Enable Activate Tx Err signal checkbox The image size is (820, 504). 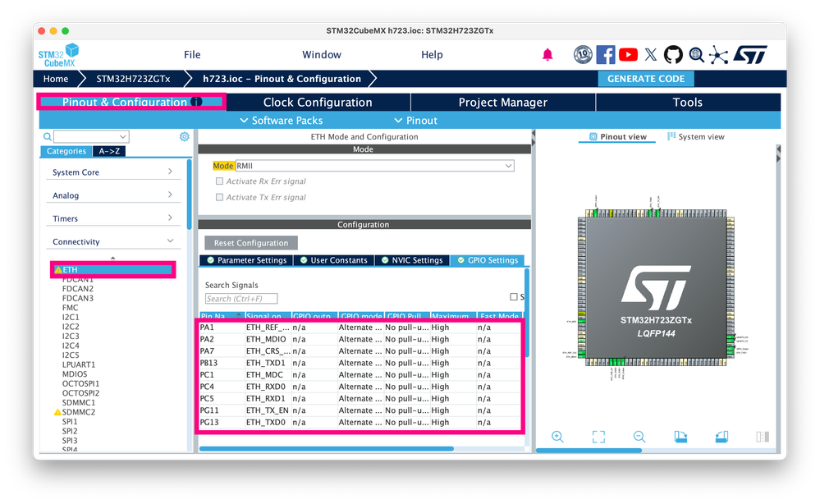click(220, 197)
